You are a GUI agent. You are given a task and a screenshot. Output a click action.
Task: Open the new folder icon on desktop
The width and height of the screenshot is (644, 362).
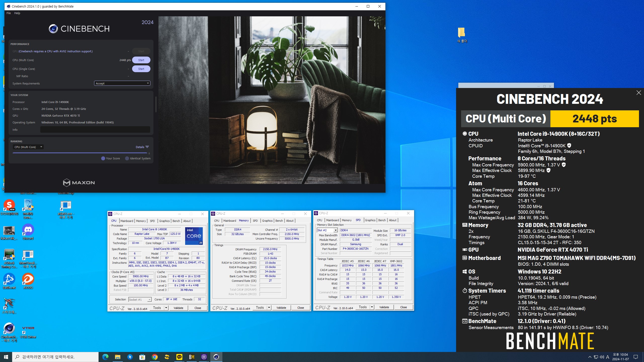(462, 35)
